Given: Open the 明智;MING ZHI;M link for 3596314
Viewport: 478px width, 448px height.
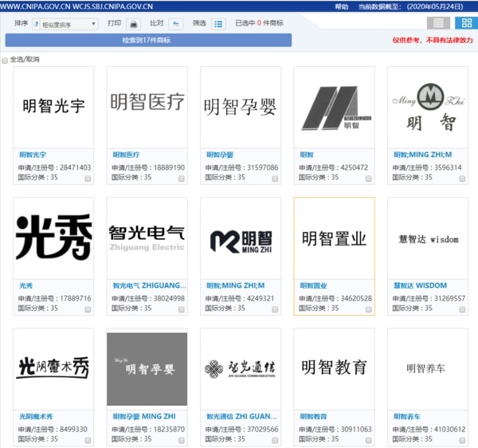Looking at the screenshot, I should click(x=422, y=155).
